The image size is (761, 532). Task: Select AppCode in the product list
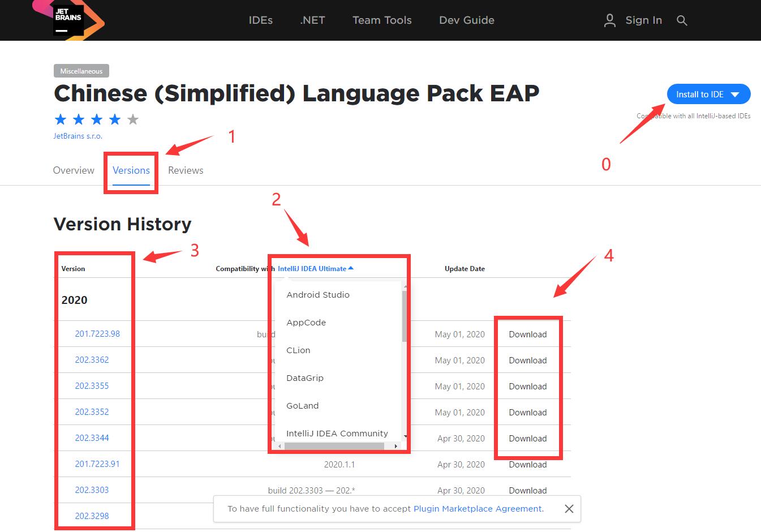[x=306, y=323]
